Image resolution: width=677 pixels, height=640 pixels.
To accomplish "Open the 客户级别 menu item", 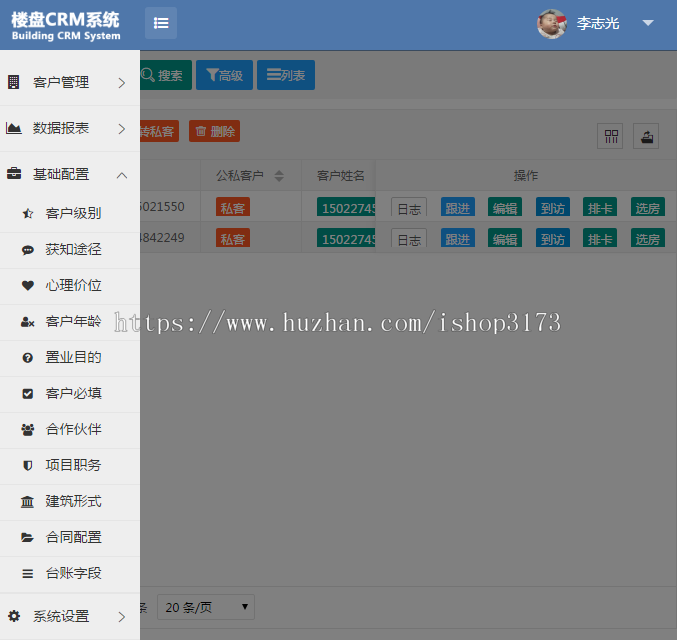I will point(70,215).
